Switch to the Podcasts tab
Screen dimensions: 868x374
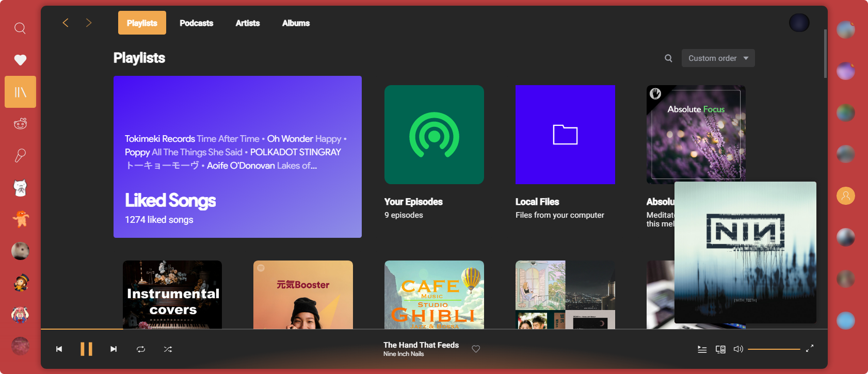click(x=196, y=23)
